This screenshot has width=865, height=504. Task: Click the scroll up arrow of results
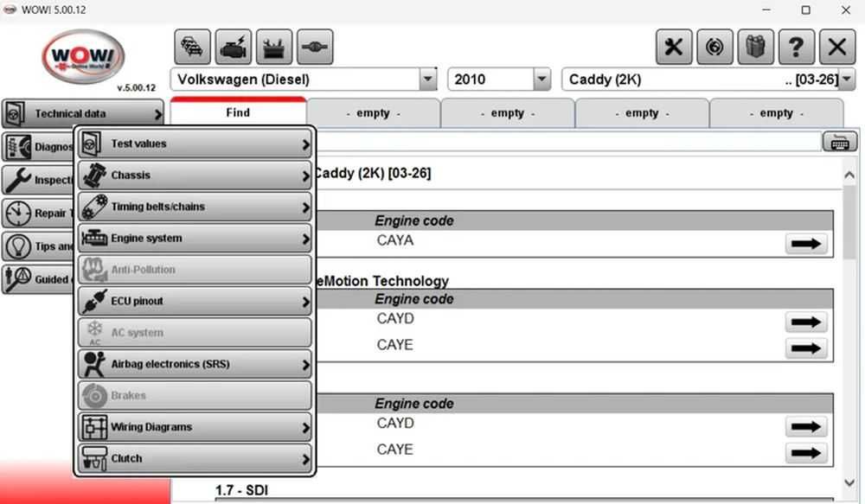point(849,175)
